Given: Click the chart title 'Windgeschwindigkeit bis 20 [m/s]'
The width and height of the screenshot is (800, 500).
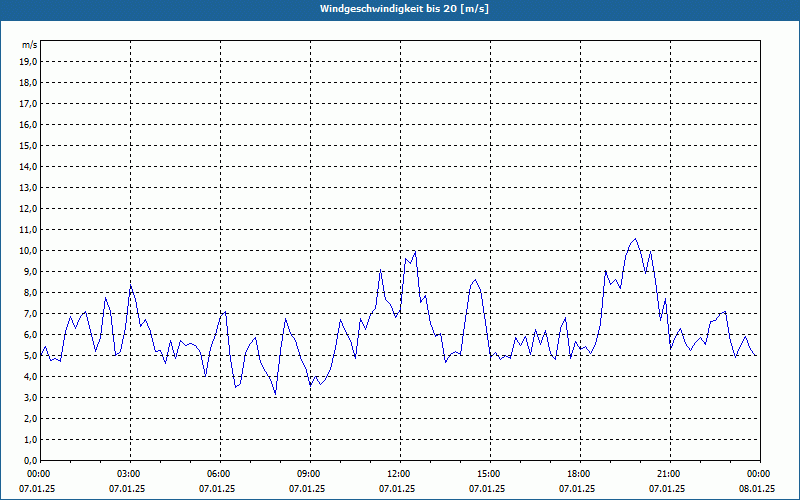Looking at the screenshot, I should coord(404,9).
